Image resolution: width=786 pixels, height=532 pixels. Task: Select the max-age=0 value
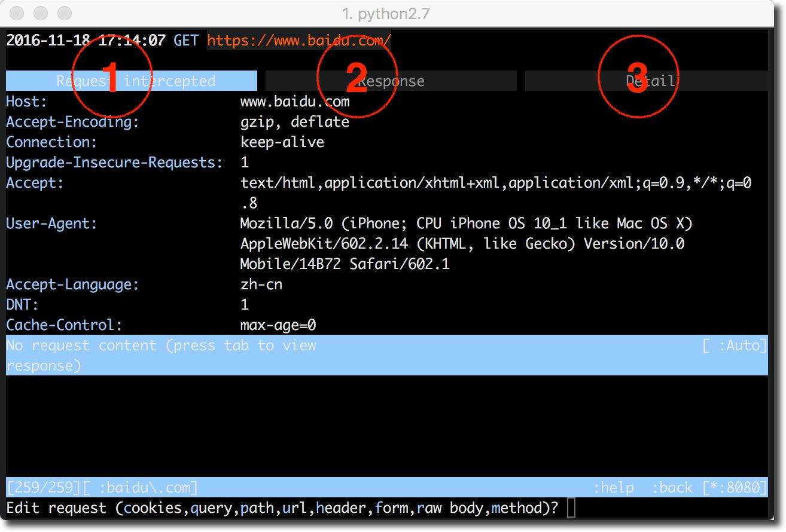point(278,325)
